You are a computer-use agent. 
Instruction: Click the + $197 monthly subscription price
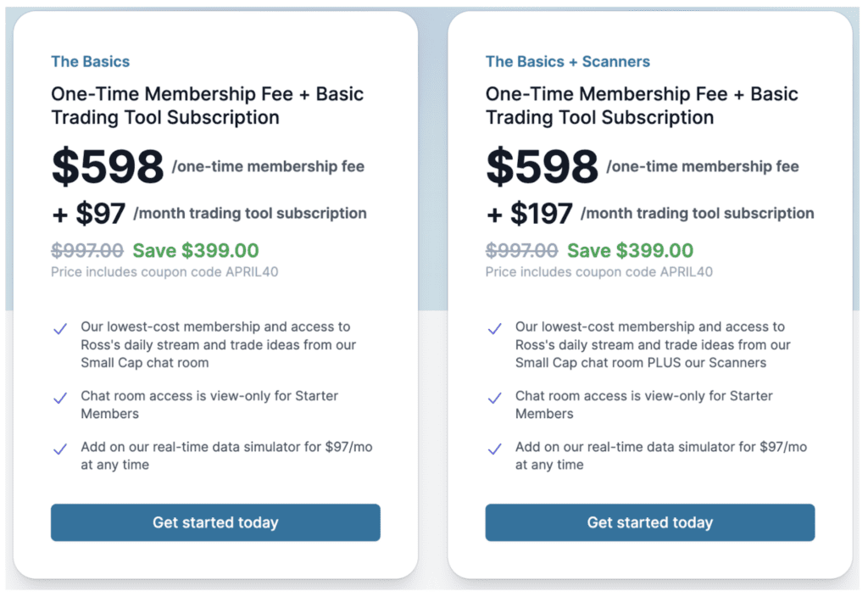click(529, 214)
